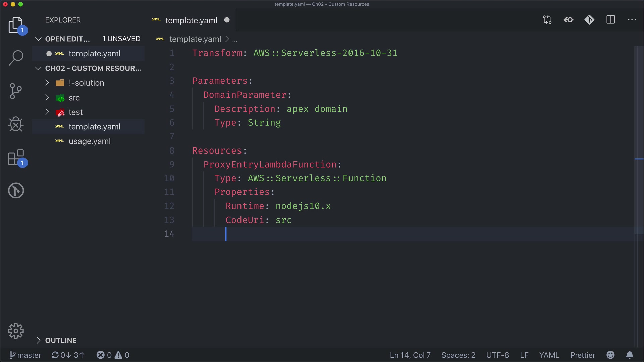Select the YAML language mode in status bar

click(549, 355)
